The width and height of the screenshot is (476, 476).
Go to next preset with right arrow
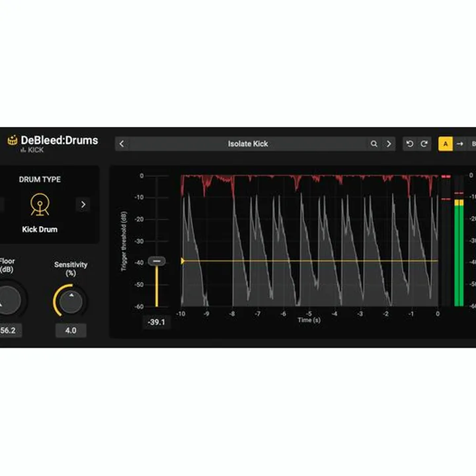[x=389, y=144]
